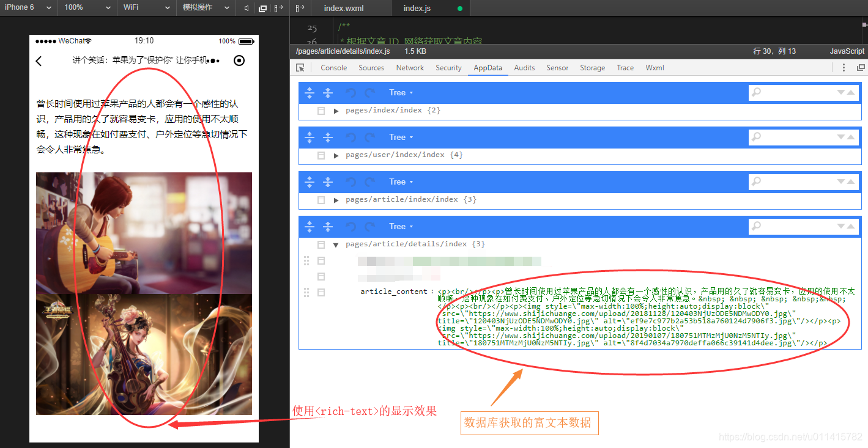This screenshot has height=448, width=868.
Task: Select the AppData tab
Action: [x=488, y=68]
